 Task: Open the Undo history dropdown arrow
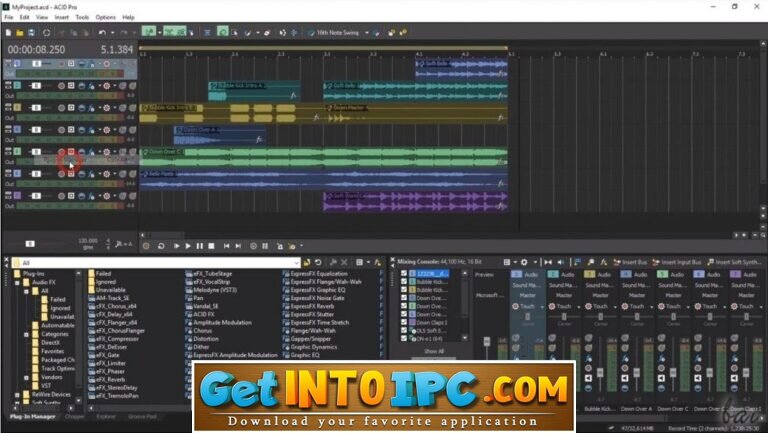point(112,33)
